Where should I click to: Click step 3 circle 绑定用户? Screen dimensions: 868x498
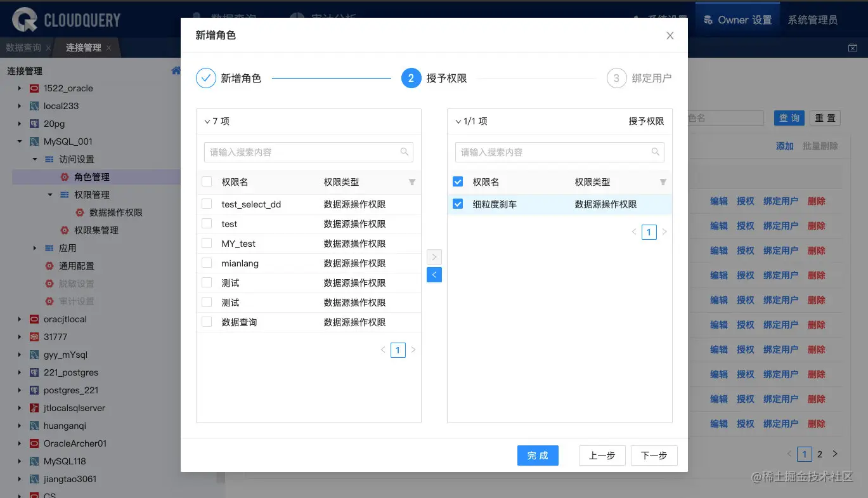coord(616,78)
